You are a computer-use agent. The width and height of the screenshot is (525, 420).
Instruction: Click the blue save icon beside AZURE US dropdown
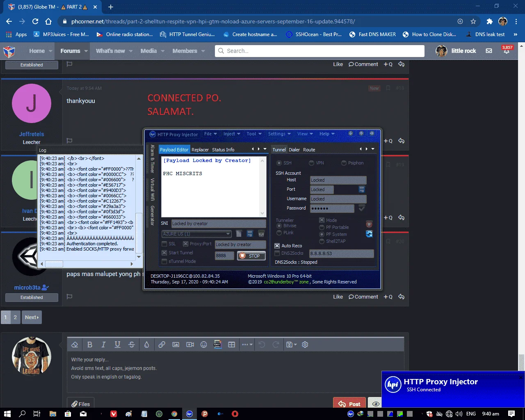(x=249, y=233)
